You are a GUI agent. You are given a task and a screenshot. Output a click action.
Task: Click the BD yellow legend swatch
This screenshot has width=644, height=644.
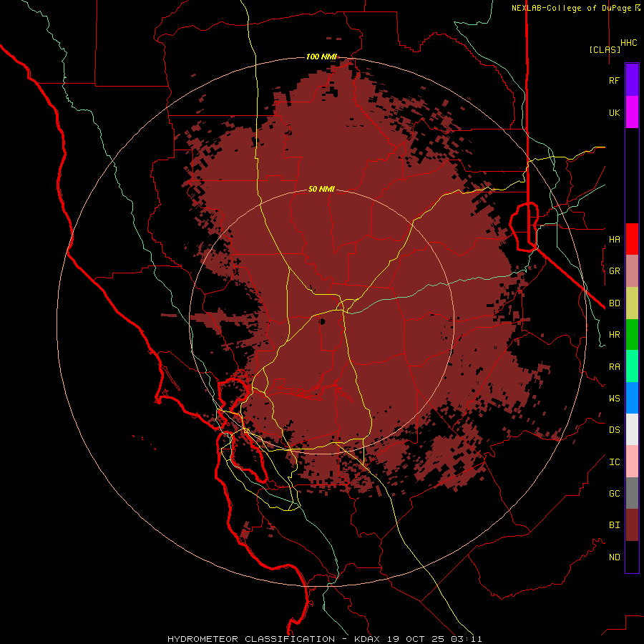632,303
